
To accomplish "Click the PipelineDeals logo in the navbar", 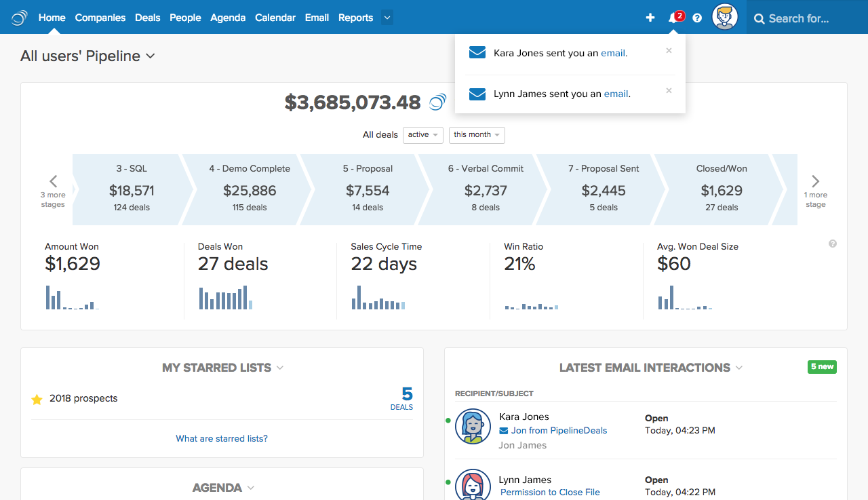I will click(19, 18).
